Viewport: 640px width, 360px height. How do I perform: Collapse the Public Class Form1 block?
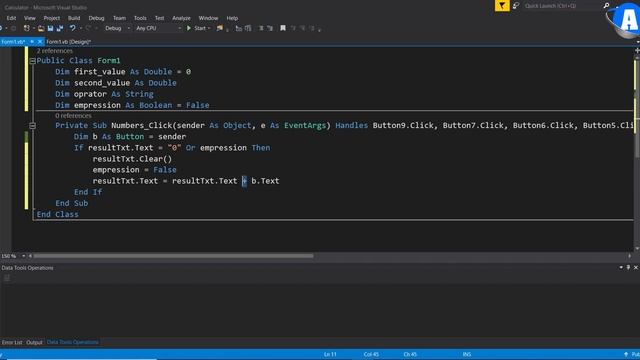32,61
